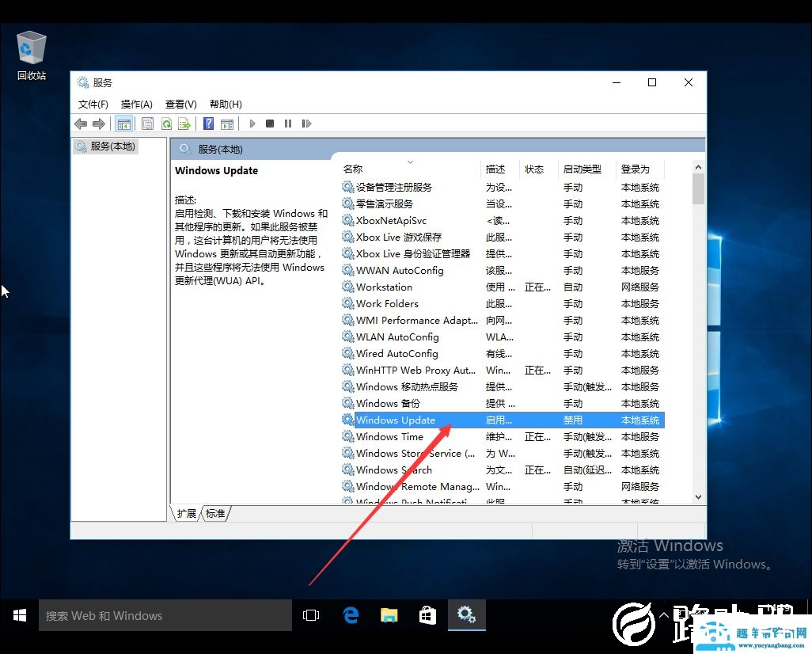Export the list with the toolbar icon
Screen dimensions: 812x654
click(184, 124)
